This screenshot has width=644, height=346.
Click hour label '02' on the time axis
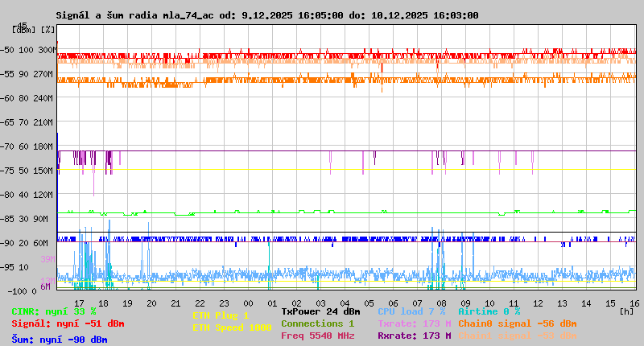pyautogui.click(x=296, y=303)
